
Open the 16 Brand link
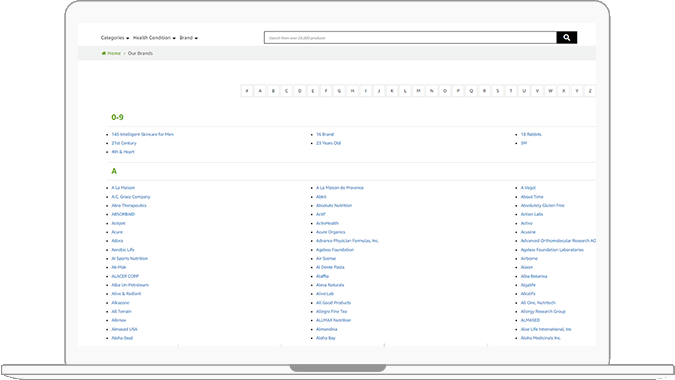point(325,134)
